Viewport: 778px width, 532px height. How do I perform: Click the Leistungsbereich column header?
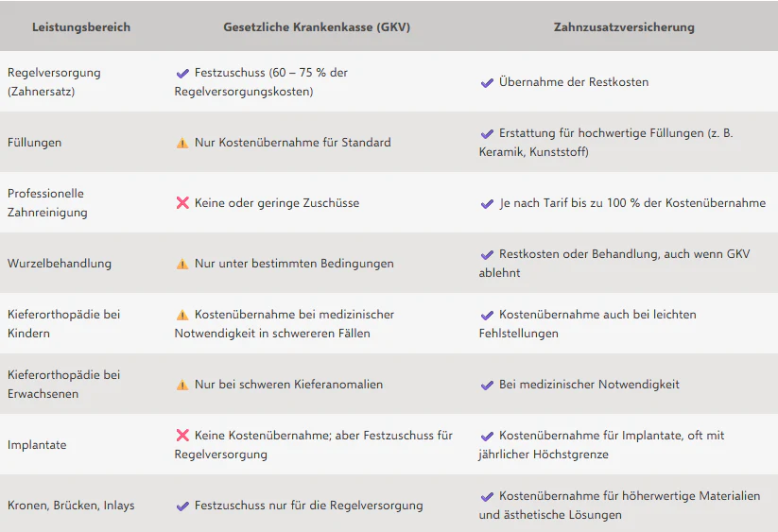tap(81, 27)
